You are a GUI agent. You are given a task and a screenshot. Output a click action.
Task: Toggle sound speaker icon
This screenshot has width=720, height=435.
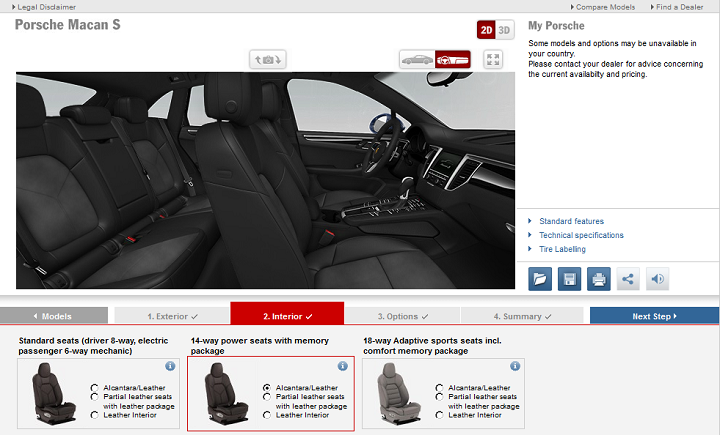click(658, 279)
